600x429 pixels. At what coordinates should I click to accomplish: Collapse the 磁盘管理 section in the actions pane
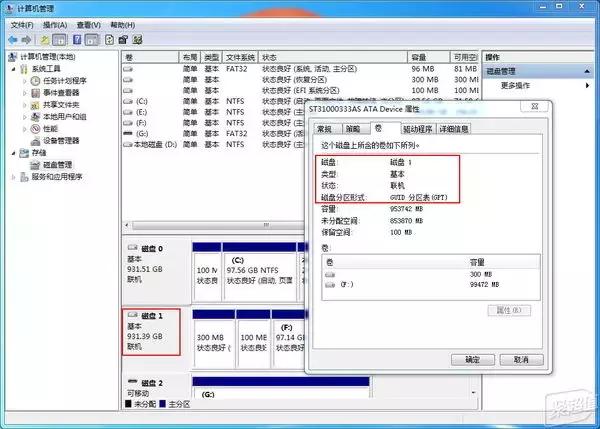tap(587, 71)
